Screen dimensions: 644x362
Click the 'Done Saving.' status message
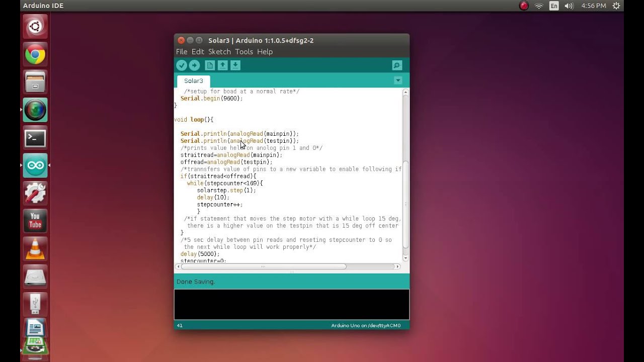click(x=196, y=282)
